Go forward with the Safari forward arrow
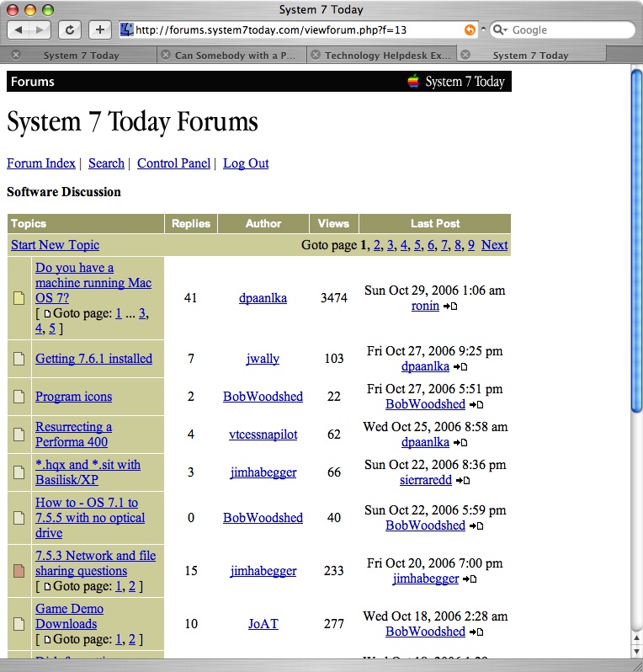The image size is (643, 672). click(x=40, y=30)
